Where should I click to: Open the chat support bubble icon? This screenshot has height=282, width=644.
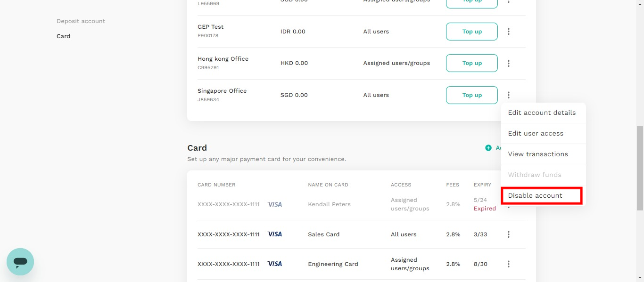coord(20,262)
